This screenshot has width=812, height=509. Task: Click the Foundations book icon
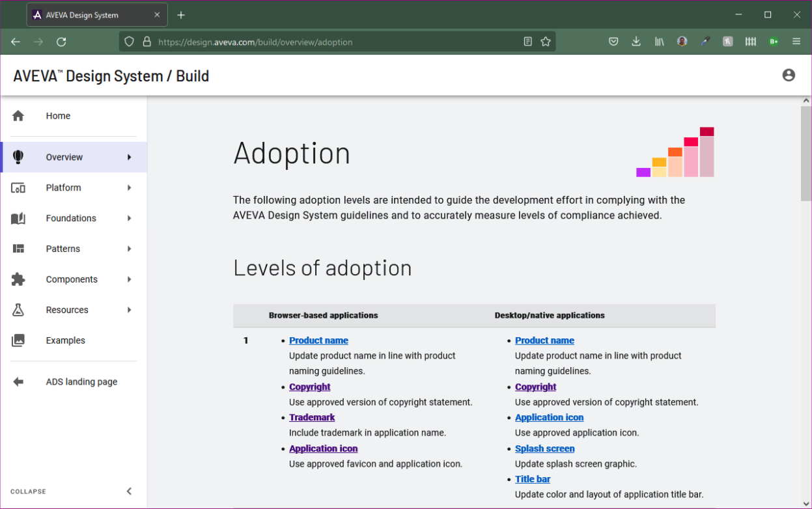coord(18,218)
